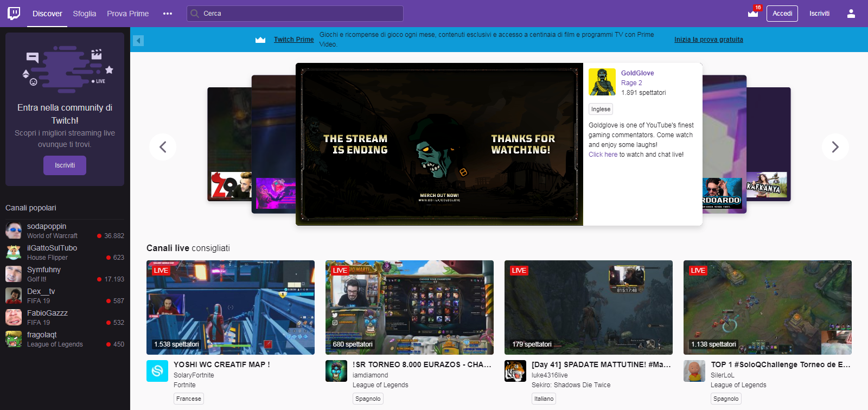Open ilGattoSulTubo avatar in sidebar
The height and width of the screenshot is (410, 868).
(14, 252)
